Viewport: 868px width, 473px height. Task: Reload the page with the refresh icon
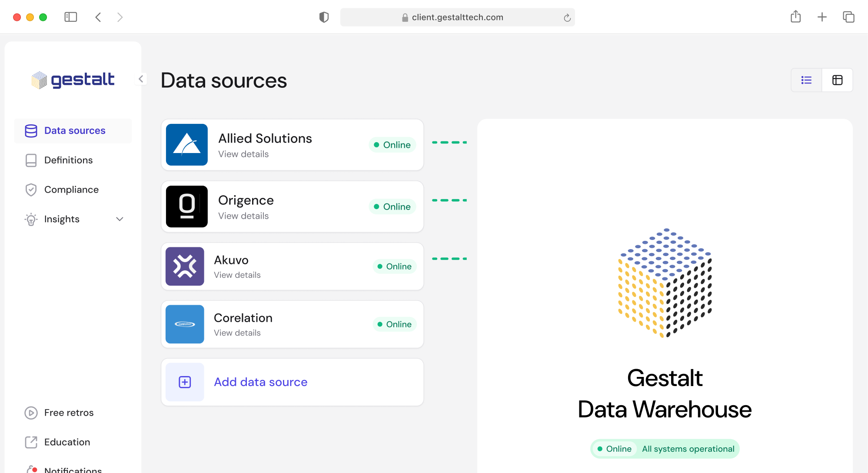(567, 17)
